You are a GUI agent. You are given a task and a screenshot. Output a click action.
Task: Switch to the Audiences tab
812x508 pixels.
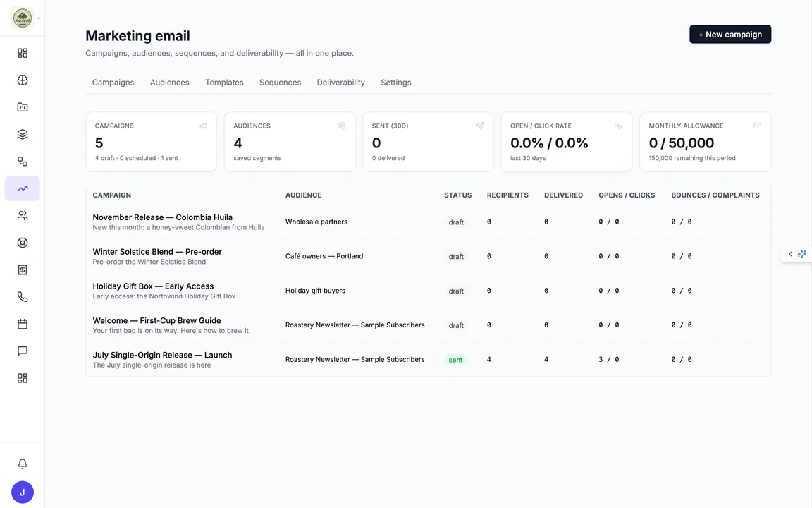click(169, 83)
